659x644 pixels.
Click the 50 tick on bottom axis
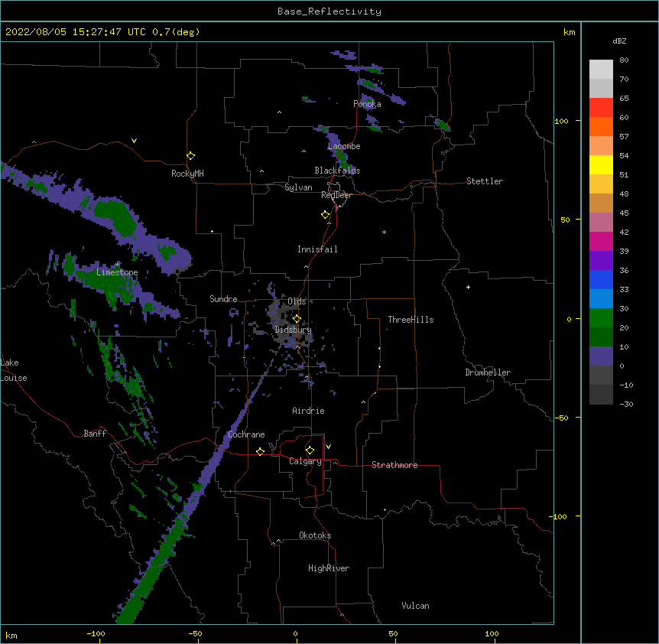(x=393, y=633)
